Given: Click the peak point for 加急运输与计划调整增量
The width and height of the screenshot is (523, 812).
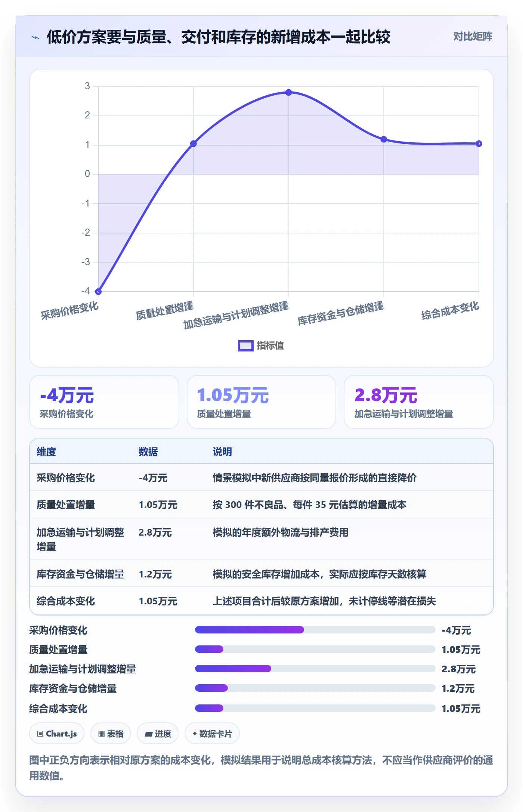Looking at the screenshot, I should point(289,92).
